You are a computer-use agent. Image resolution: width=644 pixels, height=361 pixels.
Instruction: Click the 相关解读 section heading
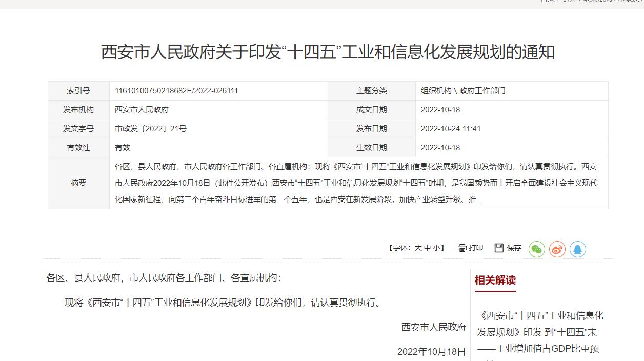495,280
